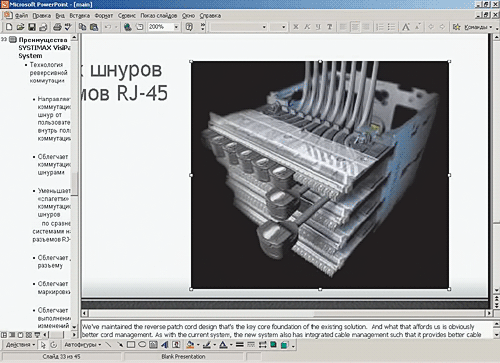This screenshot has height=363, width=500.
Task: Open a file with the Open folder icon
Action: 20,27
